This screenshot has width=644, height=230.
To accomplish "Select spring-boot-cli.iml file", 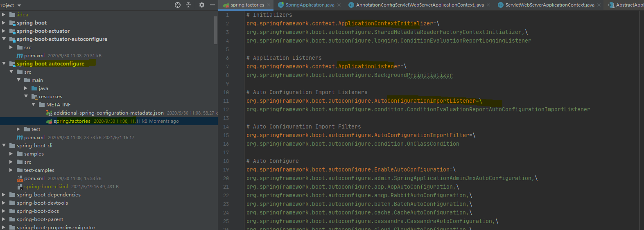I will (46, 187).
